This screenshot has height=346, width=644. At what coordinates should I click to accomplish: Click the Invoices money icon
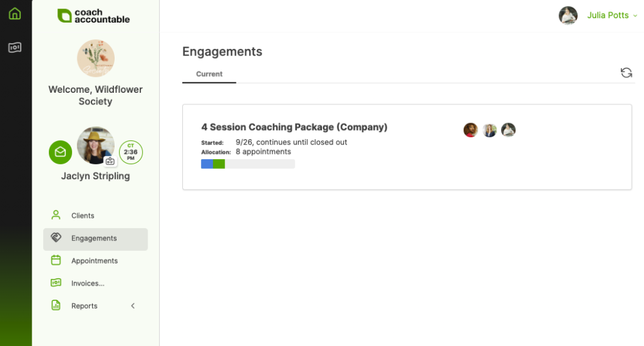(x=56, y=283)
